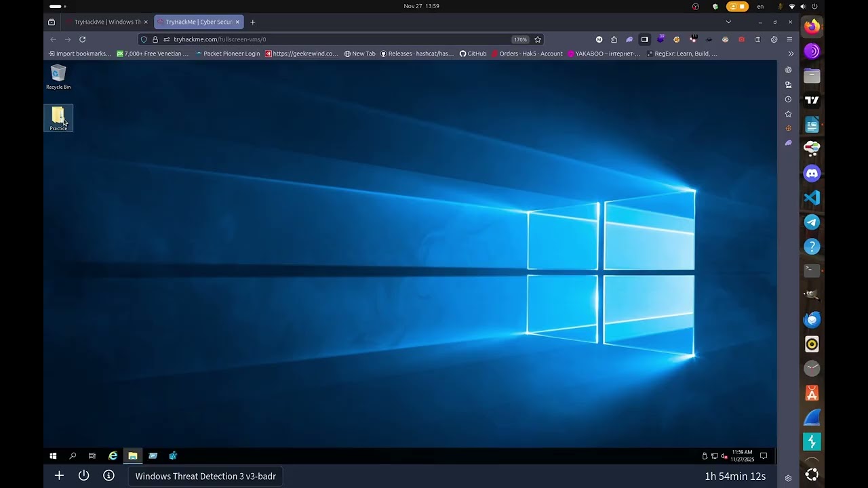This screenshot has width=868, height=488.
Task: Open the Firefox extensions puzzle icon
Action: point(614,39)
